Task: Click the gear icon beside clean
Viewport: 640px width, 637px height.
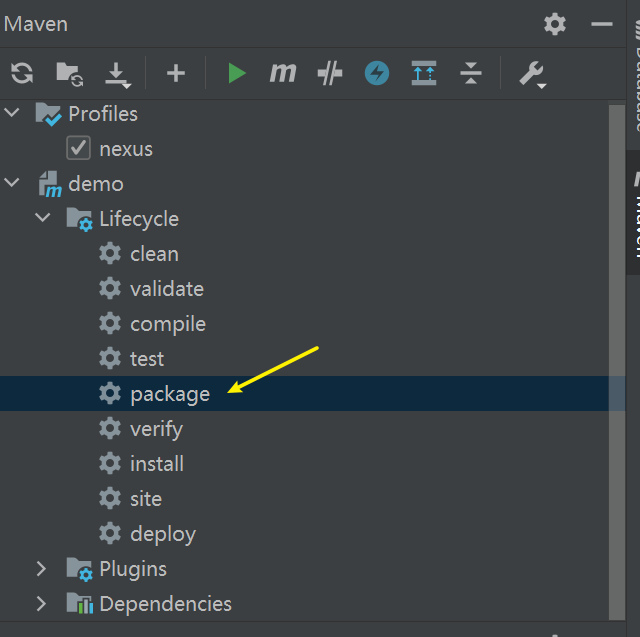Action: tap(110, 254)
